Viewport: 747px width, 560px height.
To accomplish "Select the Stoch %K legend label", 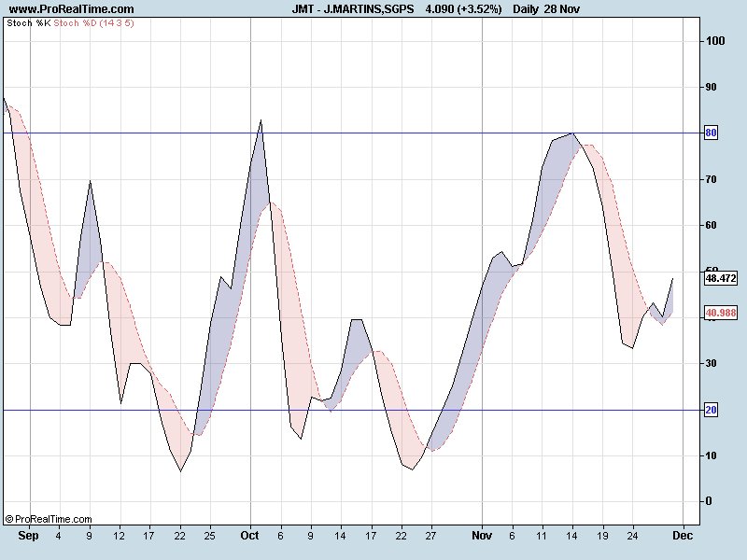I will [29, 22].
